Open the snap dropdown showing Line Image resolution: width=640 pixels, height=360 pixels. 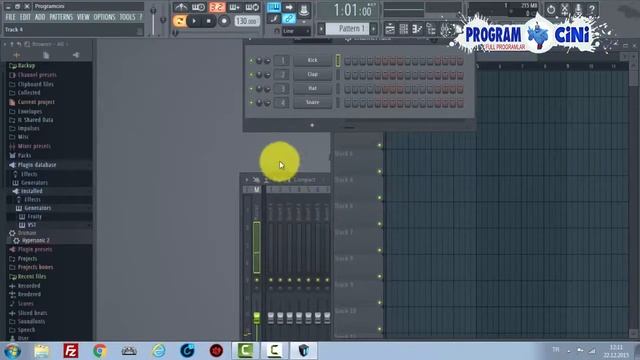click(x=296, y=31)
